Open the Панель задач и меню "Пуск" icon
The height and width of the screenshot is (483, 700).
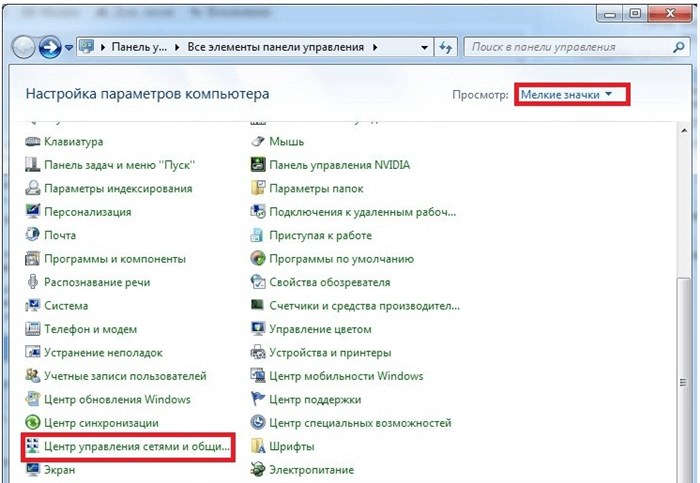(33, 165)
